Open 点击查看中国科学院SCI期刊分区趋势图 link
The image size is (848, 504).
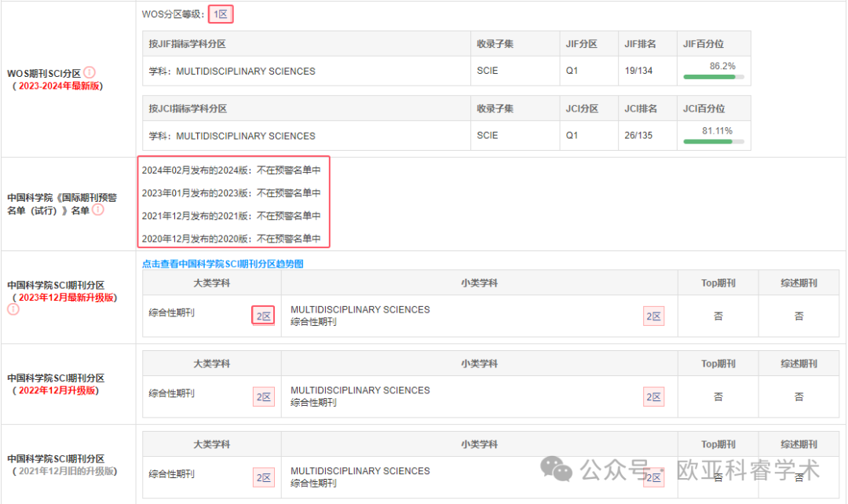222,263
